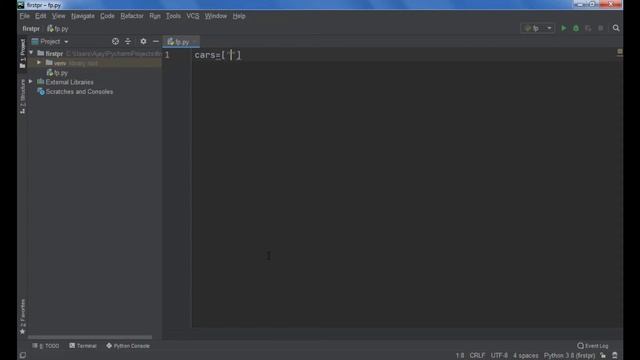
Task: Open the Project view dropdown
Action: pyautogui.click(x=50, y=42)
